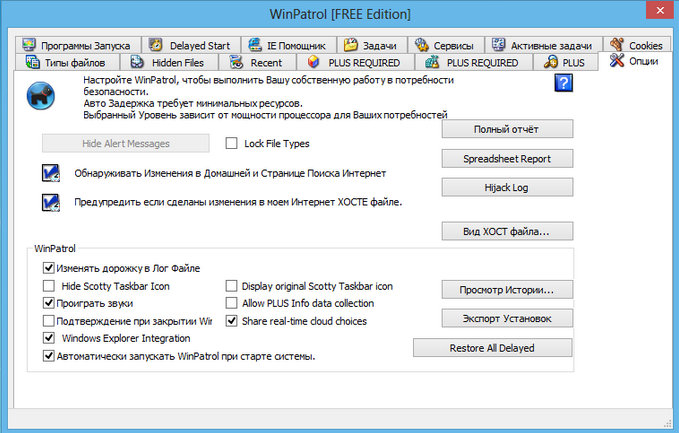The height and width of the screenshot is (433, 679).
Task: Open the Hidden Files tab
Action: coord(168,62)
